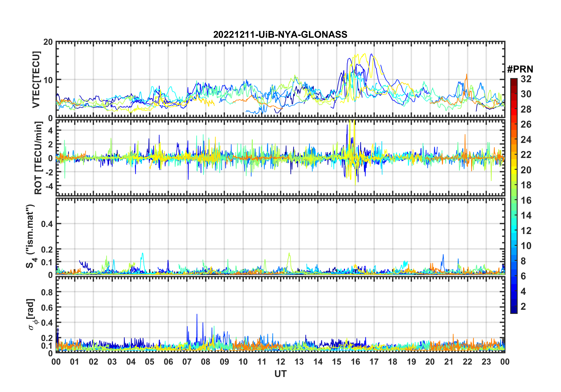Select colorbar tick label 26
This screenshot has height=392, width=561.
pyautogui.click(x=526, y=124)
